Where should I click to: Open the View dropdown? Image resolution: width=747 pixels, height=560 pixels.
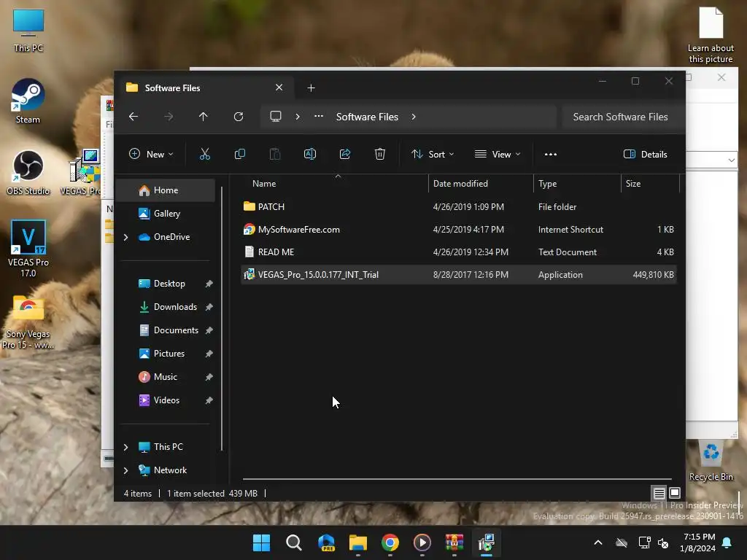click(x=498, y=155)
